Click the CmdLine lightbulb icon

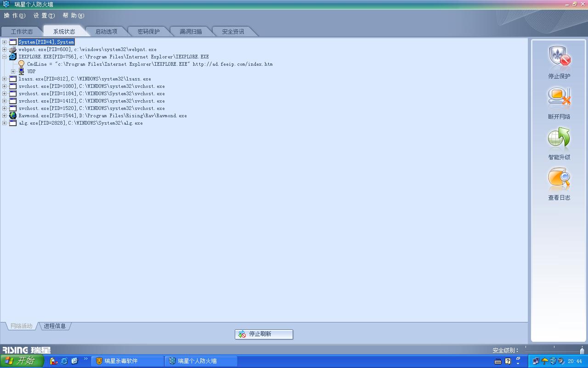coord(21,64)
